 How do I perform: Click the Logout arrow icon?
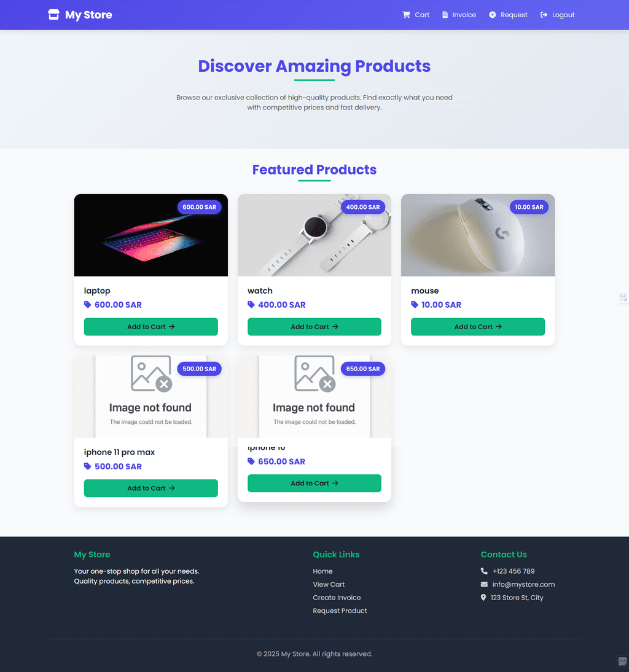tap(544, 15)
